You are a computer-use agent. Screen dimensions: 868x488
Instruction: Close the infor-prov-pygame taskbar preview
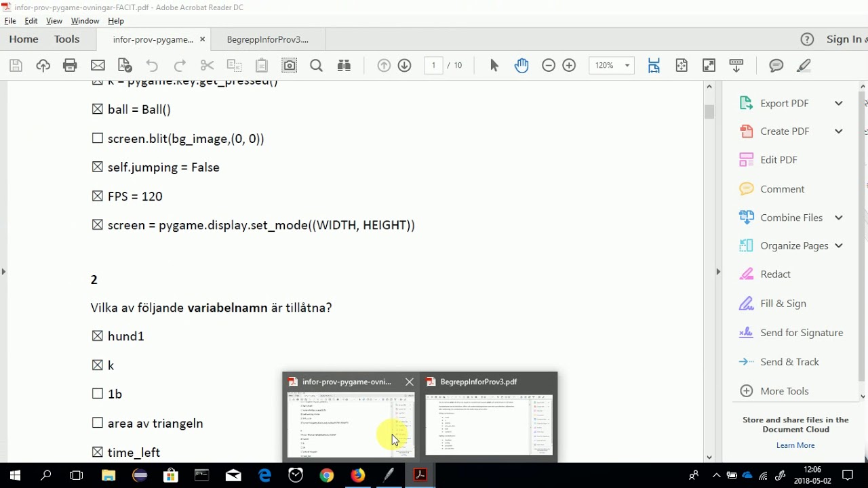410,382
